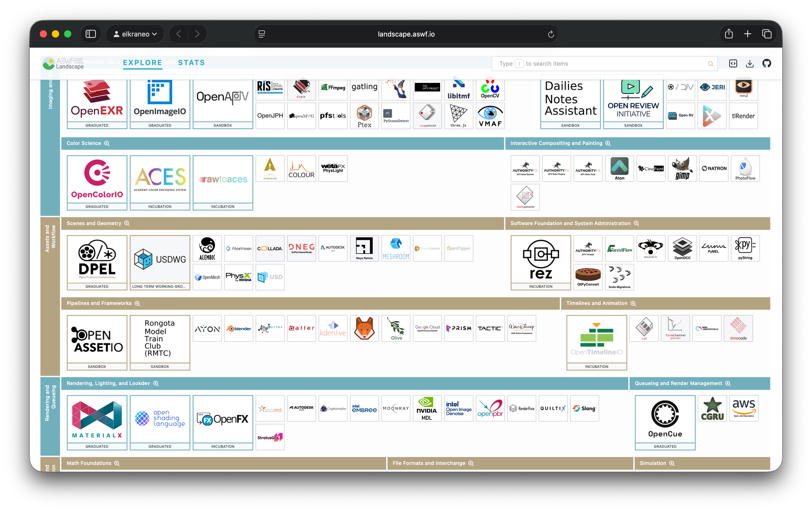Image resolution: width=812 pixels, height=511 pixels.
Task: Expand the Color Science category magnifier
Action: (107, 143)
